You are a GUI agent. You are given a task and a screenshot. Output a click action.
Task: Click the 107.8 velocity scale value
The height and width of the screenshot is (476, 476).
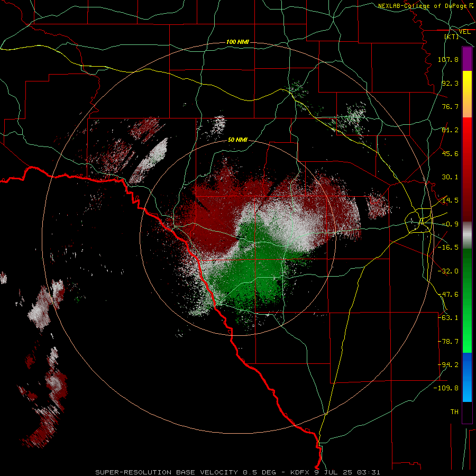click(448, 59)
